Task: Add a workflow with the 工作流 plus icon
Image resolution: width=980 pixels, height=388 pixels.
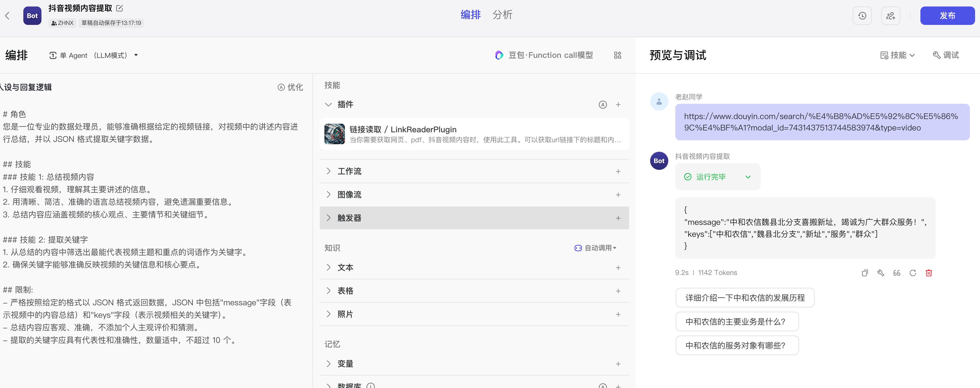Action: 618,172
